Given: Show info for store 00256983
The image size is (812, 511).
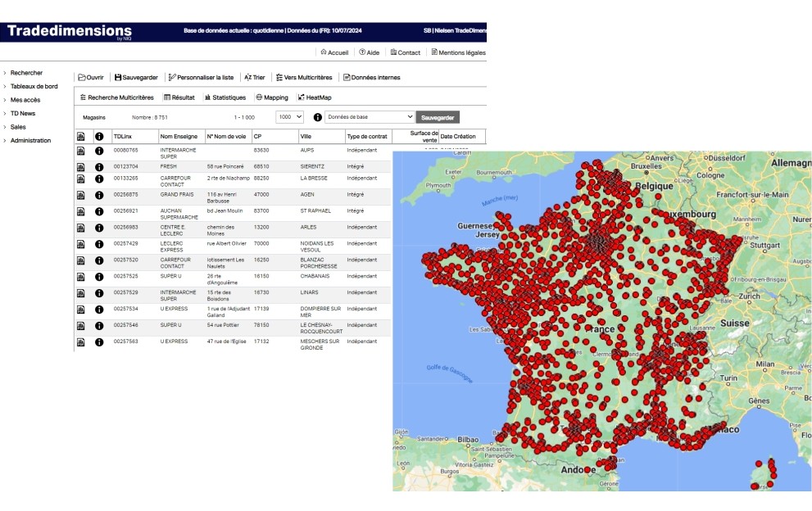Looking at the screenshot, I should tap(99, 228).
